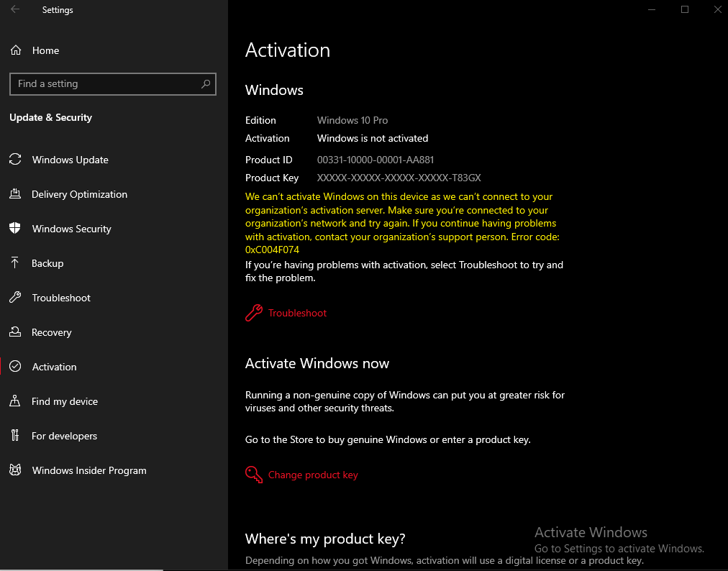
Task: Click the "Edition" label
Action: click(260, 120)
